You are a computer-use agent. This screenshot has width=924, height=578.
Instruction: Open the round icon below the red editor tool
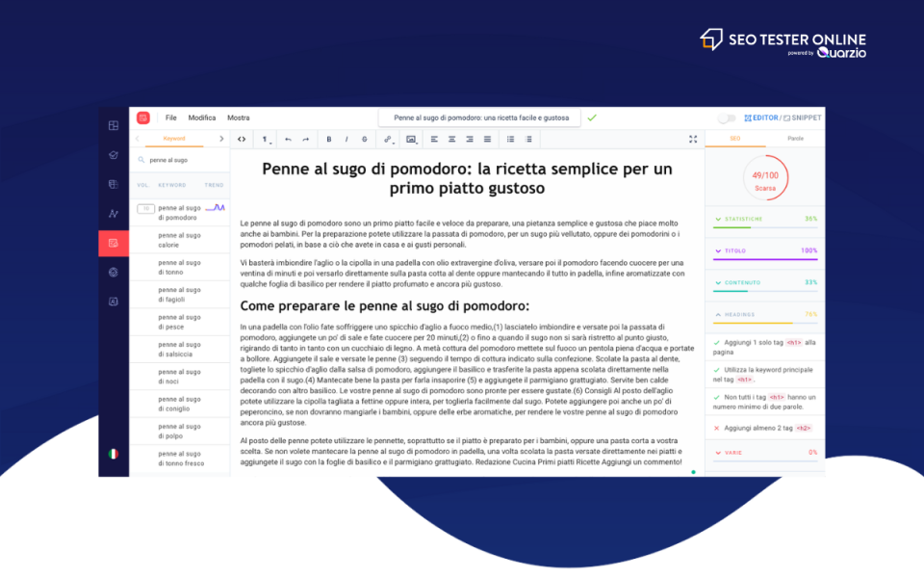point(114,273)
